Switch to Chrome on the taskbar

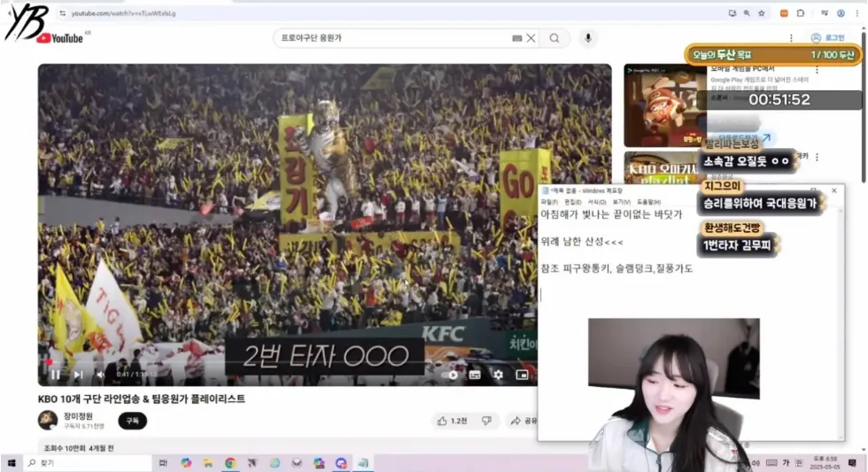point(230,462)
